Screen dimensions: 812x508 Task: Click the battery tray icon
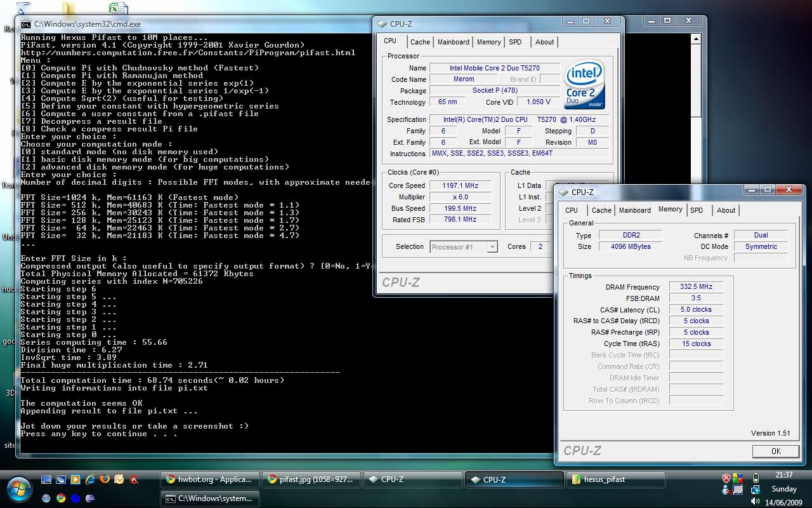[x=756, y=478]
